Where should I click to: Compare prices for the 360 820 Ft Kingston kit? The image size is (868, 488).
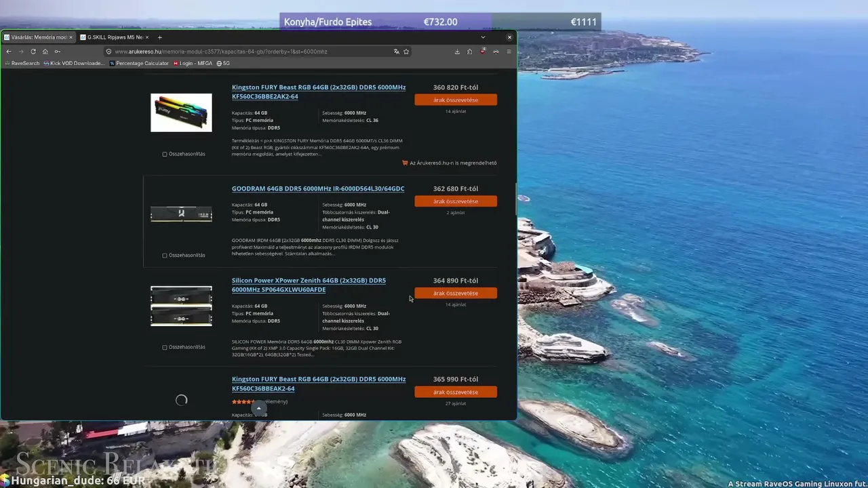tap(456, 100)
